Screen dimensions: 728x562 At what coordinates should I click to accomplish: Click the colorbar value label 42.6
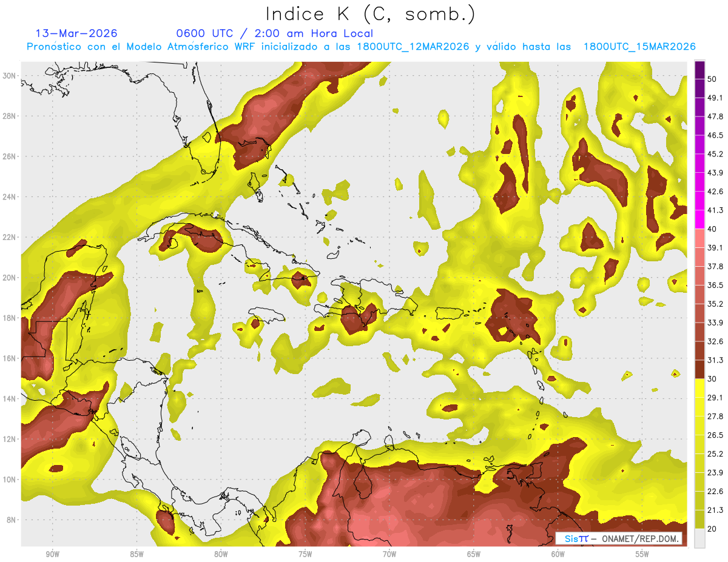[715, 192]
